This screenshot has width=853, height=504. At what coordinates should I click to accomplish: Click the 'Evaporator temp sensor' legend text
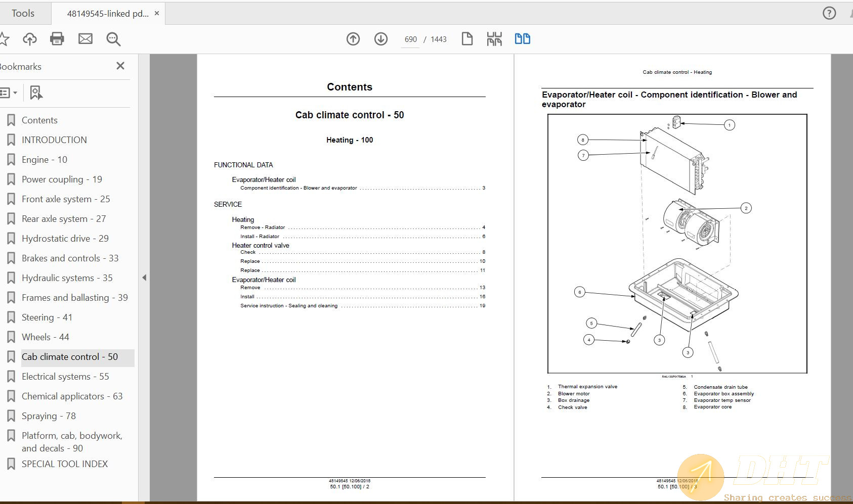722,400
